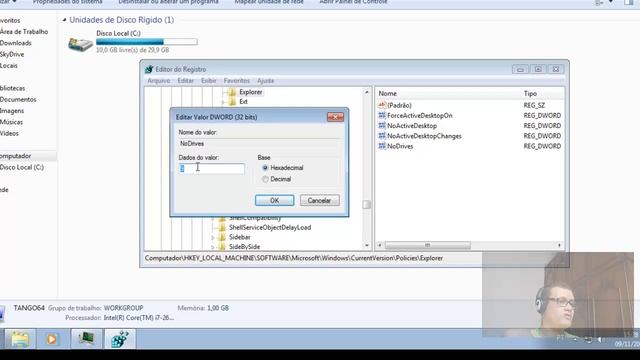Click the Disco Local (C:) capacity bar

[x=147, y=42]
